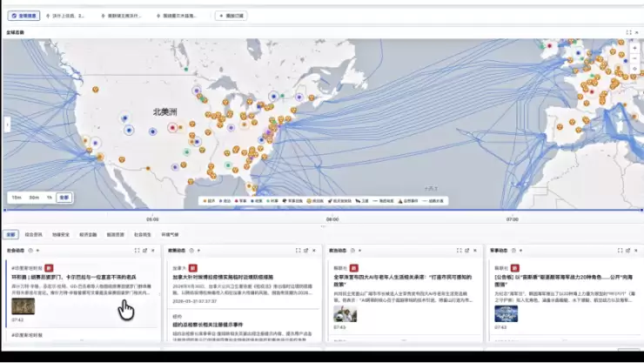
Task: Pop out the 印度斯坦时报 news panel
Action: (x=145, y=251)
